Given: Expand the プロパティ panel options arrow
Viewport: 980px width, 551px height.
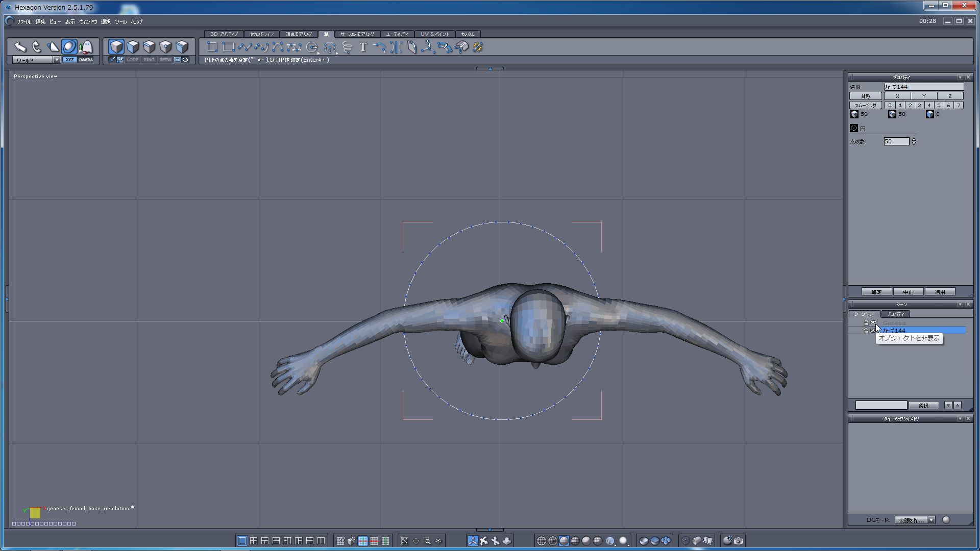Looking at the screenshot, I should pos(960,77).
